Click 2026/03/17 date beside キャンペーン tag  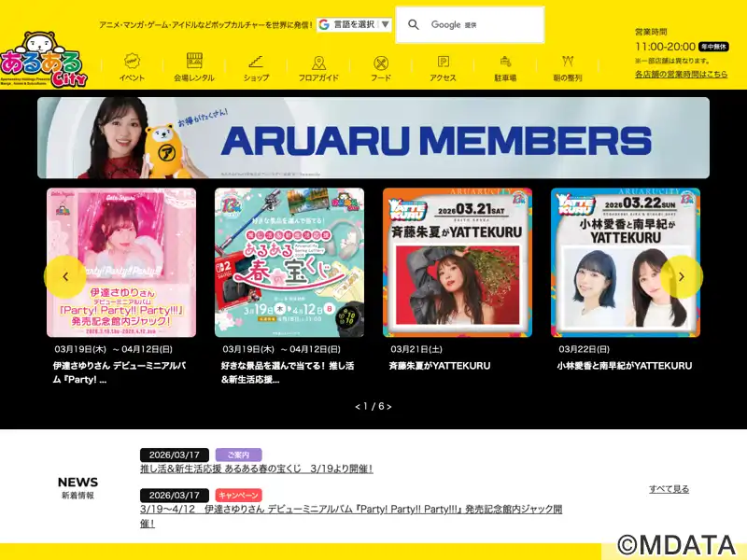point(175,496)
